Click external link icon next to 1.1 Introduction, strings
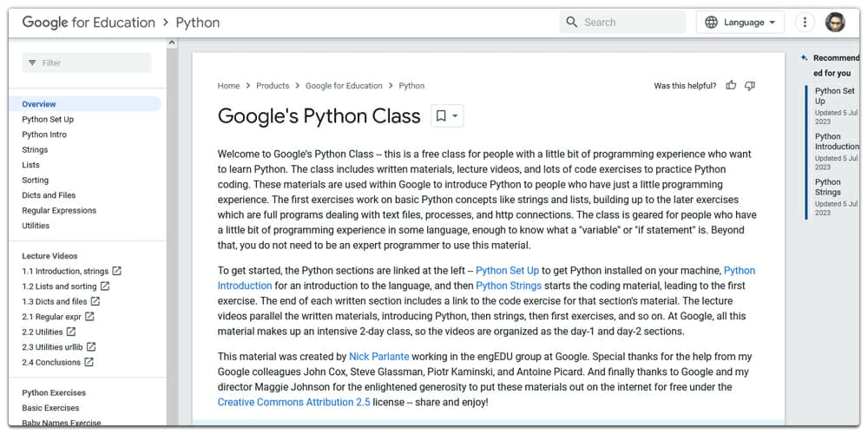The height and width of the screenshot is (434, 868). click(117, 271)
